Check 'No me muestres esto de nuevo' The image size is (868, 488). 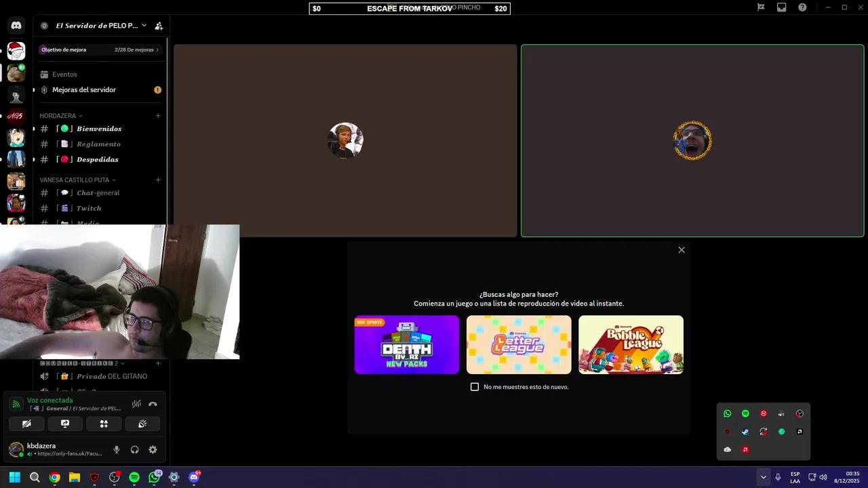click(475, 387)
